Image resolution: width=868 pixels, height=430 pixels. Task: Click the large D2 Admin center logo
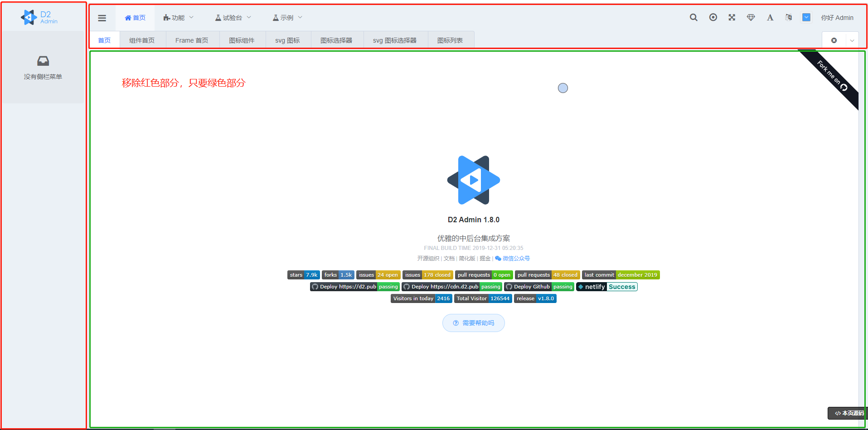click(474, 180)
